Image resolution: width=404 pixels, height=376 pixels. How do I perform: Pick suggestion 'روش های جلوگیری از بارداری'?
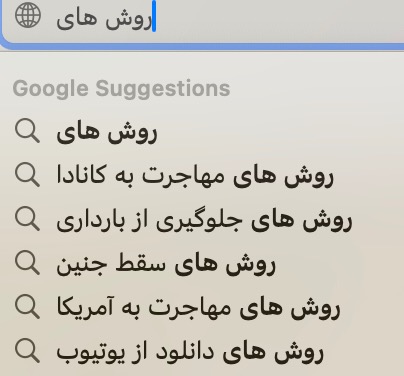(202, 220)
